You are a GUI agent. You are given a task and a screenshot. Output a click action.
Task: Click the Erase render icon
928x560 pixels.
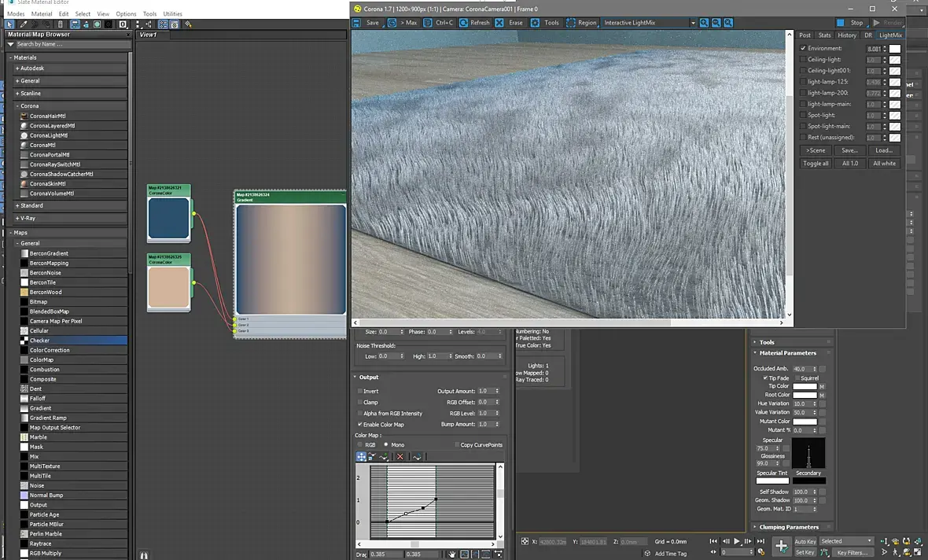[499, 23]
